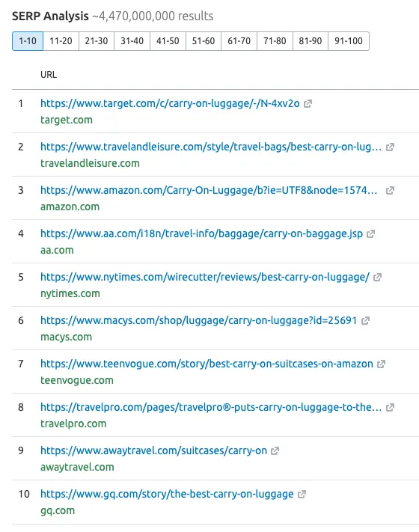Open the gq.com the-best-carry-on-luggage URL

(167, 494)
